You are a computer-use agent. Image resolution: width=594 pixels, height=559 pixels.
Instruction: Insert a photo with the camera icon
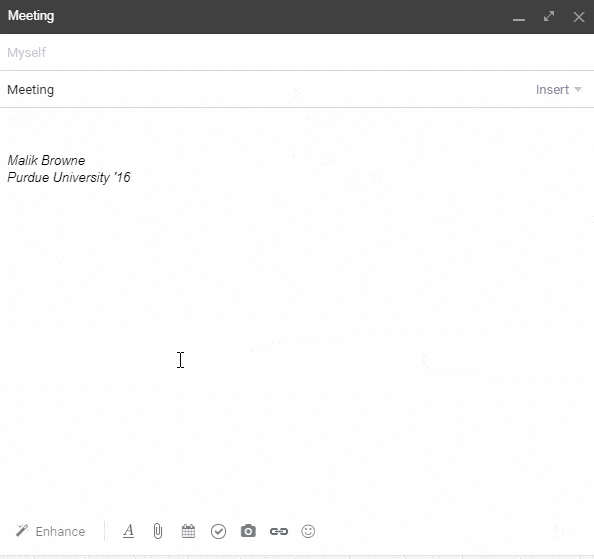pyautogui.click(x=248, y=531)
